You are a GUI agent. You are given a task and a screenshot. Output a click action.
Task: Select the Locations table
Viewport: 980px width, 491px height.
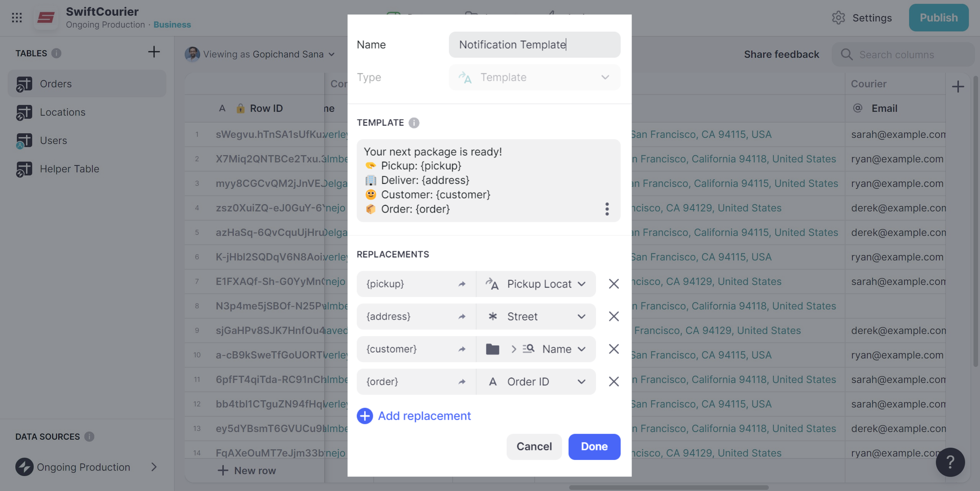[87, 112]
